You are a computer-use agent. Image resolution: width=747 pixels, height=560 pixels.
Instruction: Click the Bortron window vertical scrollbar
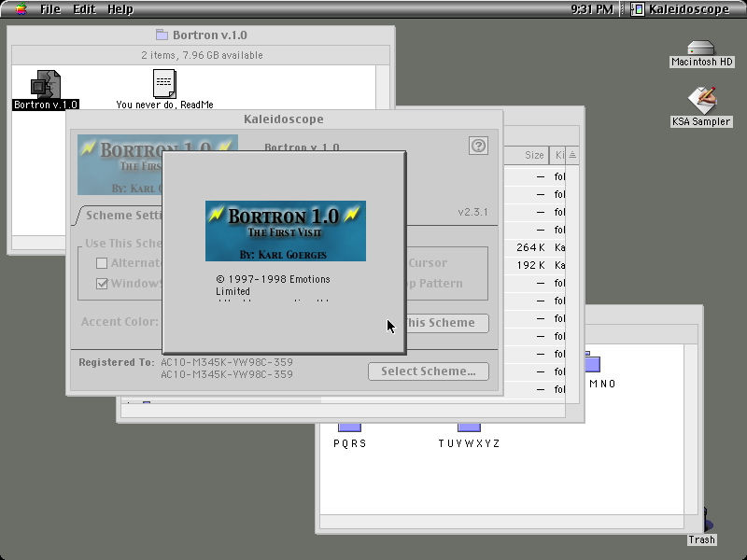(x=383, y=87)
